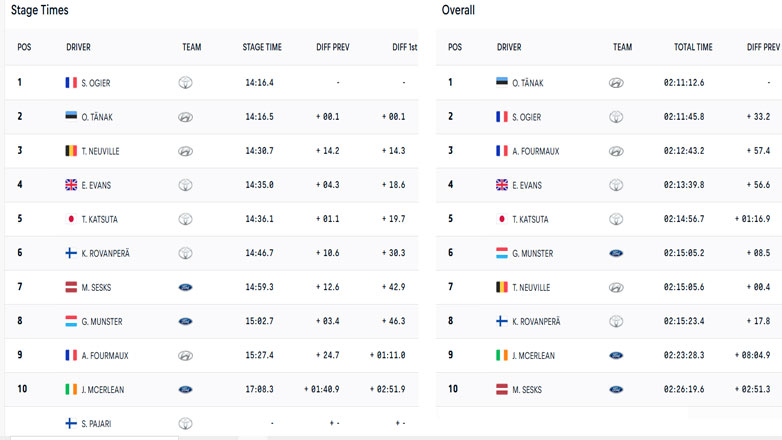Click the Luxembourg flag beside G. Munster in Stage Times
This screenshot has width=782, height=440.
pos(71,321)
